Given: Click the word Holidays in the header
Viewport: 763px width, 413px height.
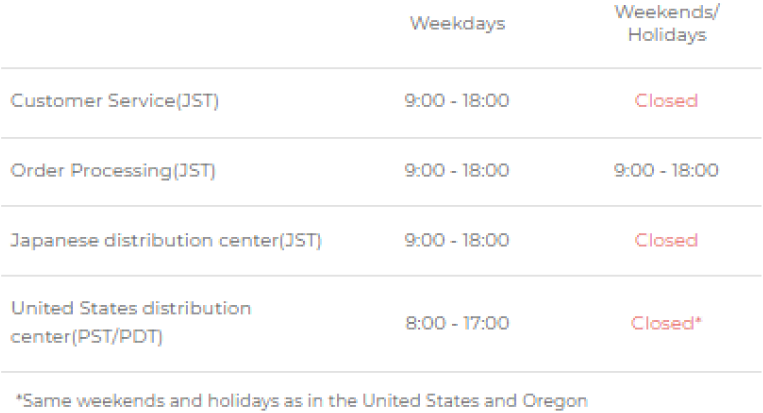Looking at the screenshot, I should coord(667,35).
